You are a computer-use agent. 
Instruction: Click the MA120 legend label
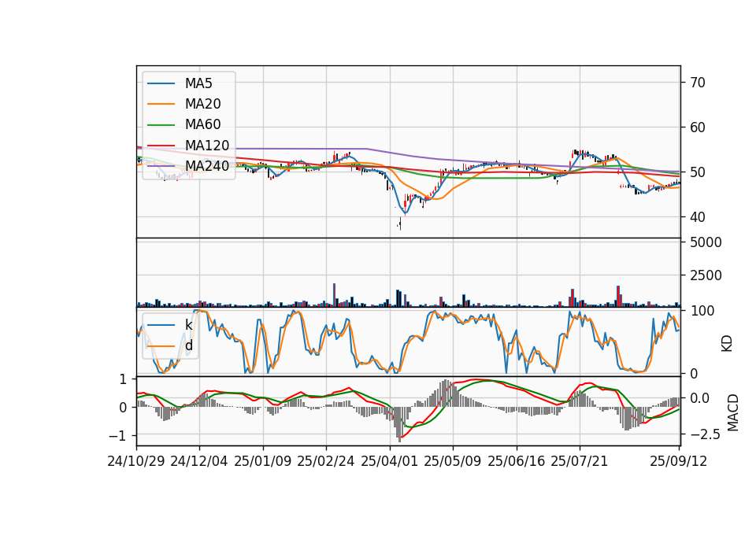coord(207,146)
